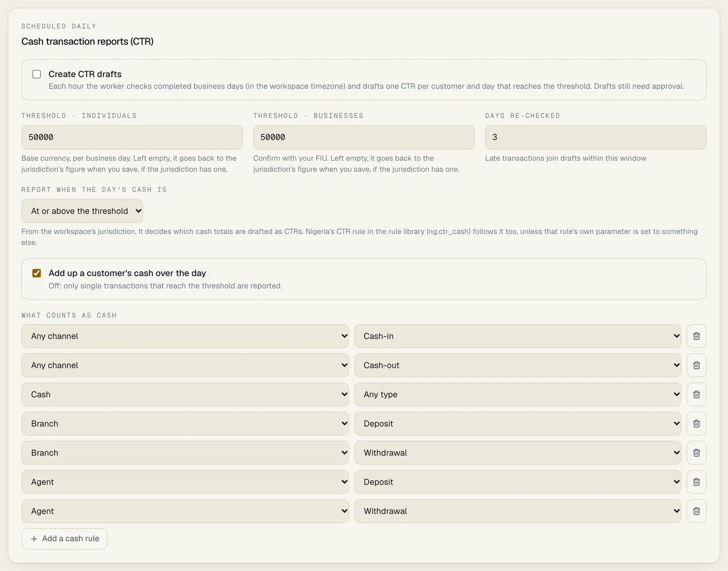Remove the Cash / Any type rule

click(696, 394)
